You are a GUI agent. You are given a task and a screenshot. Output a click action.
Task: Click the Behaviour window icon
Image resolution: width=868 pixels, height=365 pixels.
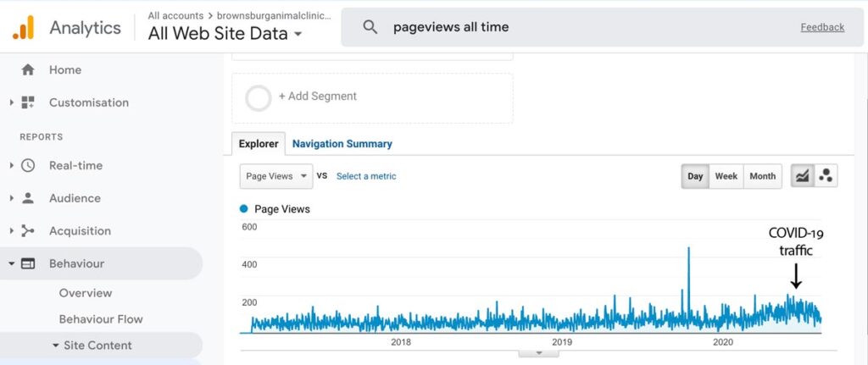[28, 263]
